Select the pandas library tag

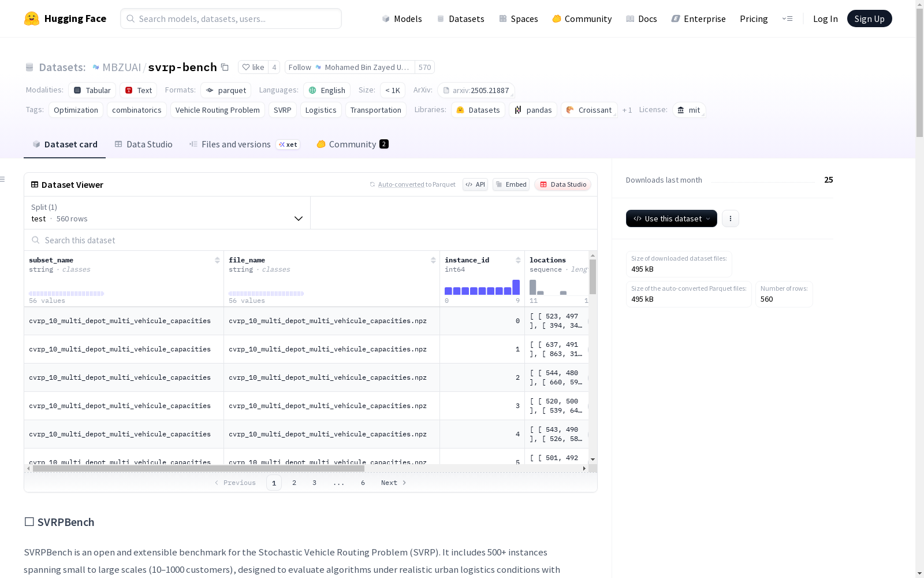(x=533, y=110)
